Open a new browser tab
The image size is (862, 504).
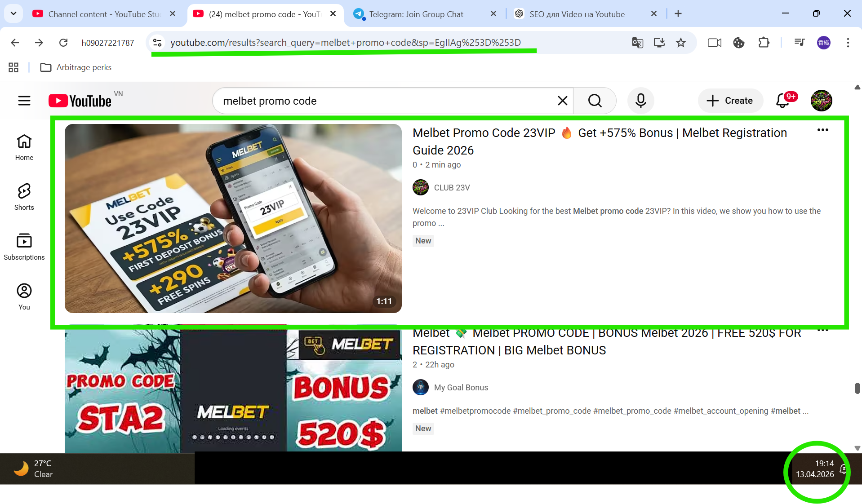click(x=678, y=14)
